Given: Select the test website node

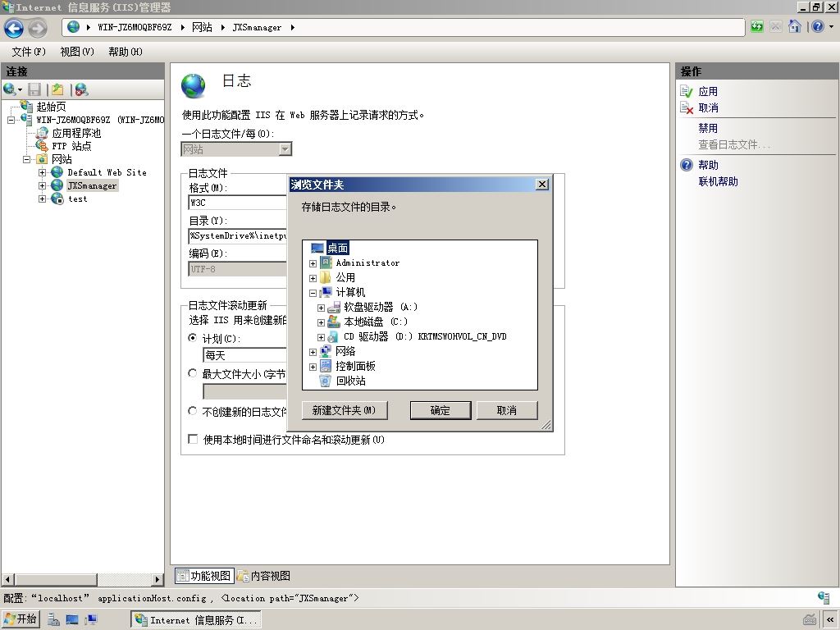Looking at the screenshot, I should 78,199.
